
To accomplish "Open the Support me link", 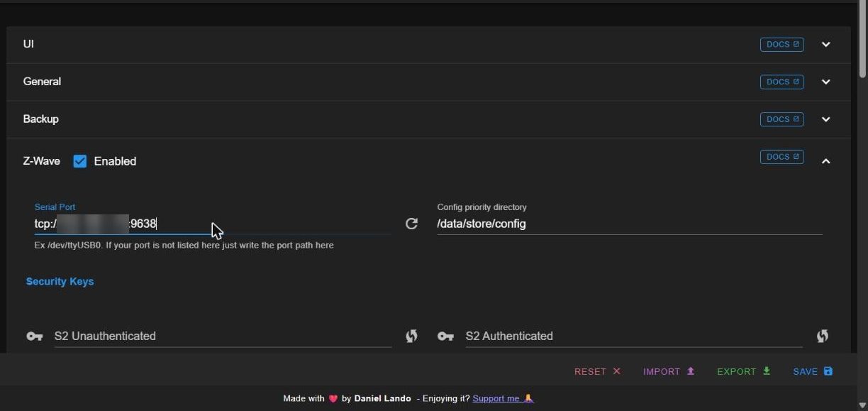I will pyautogui.click(x=503, y=398).
